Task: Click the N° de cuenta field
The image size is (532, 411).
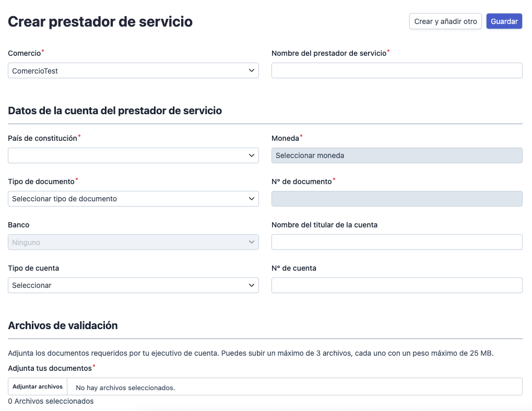Action: pyautogui.click(x=396, y=285)
